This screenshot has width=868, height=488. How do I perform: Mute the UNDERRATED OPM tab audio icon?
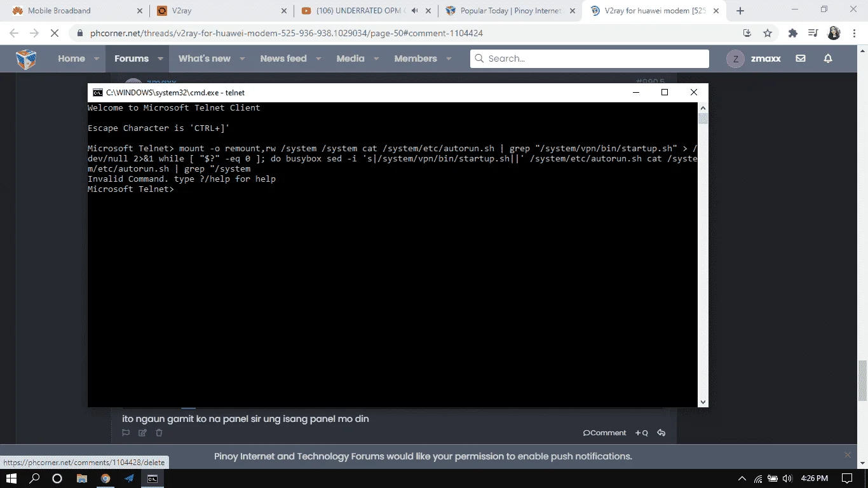(x=415, y=11)
